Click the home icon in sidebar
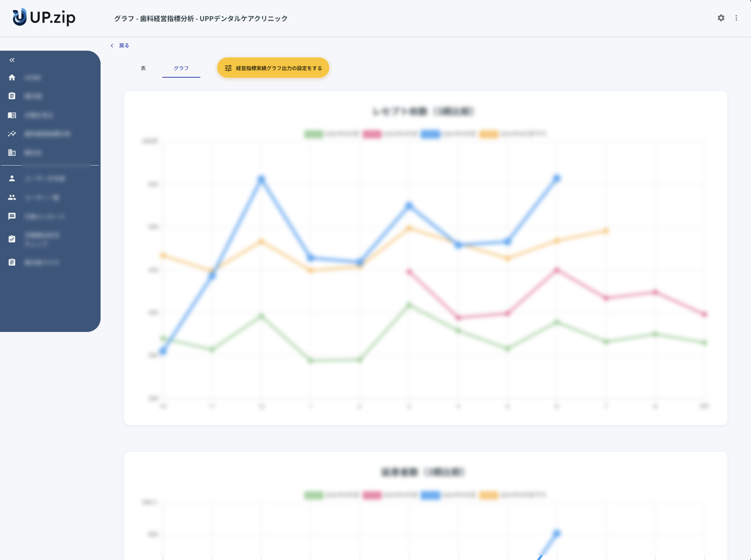This screenshot has height=560, width=751. point(12,77)
